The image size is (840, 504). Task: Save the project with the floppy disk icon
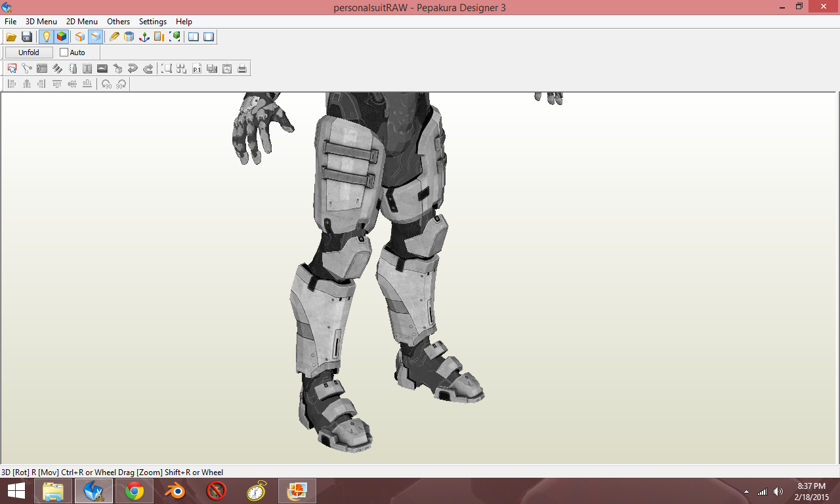tap(27, 37)
